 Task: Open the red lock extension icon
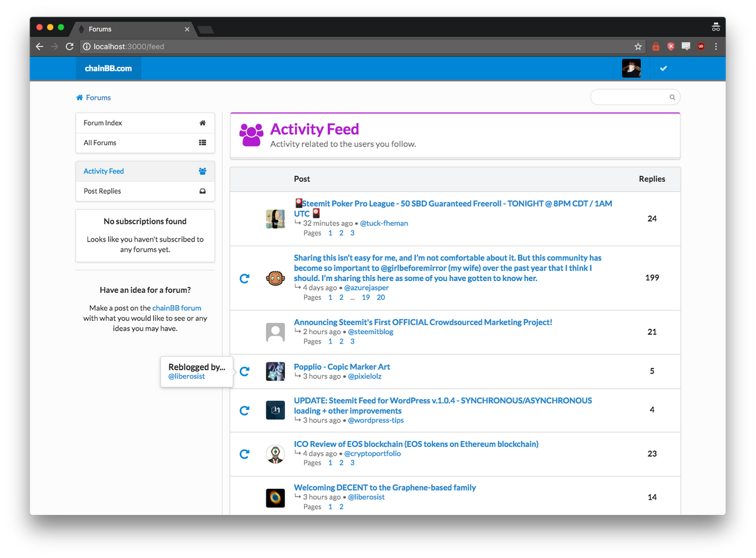pos(656,47)
